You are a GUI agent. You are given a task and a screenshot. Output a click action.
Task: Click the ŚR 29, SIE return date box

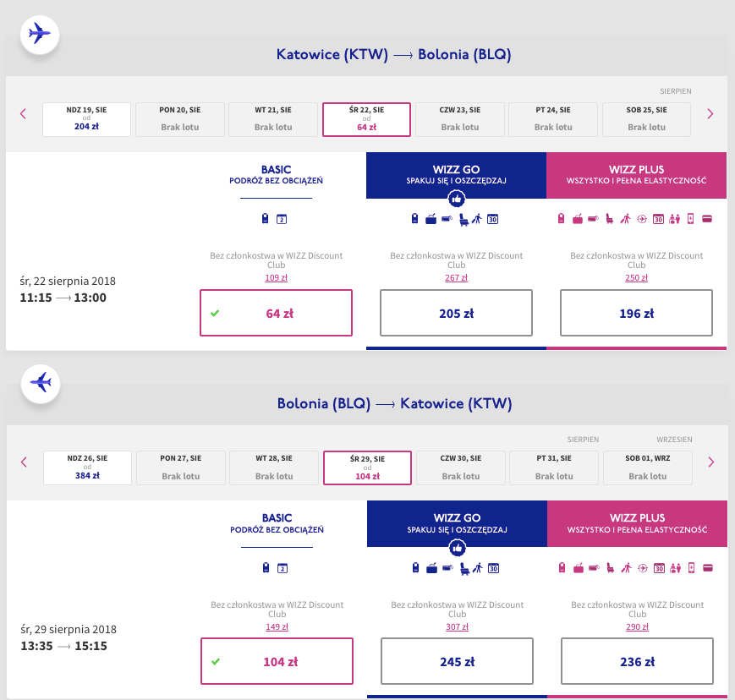367,468
